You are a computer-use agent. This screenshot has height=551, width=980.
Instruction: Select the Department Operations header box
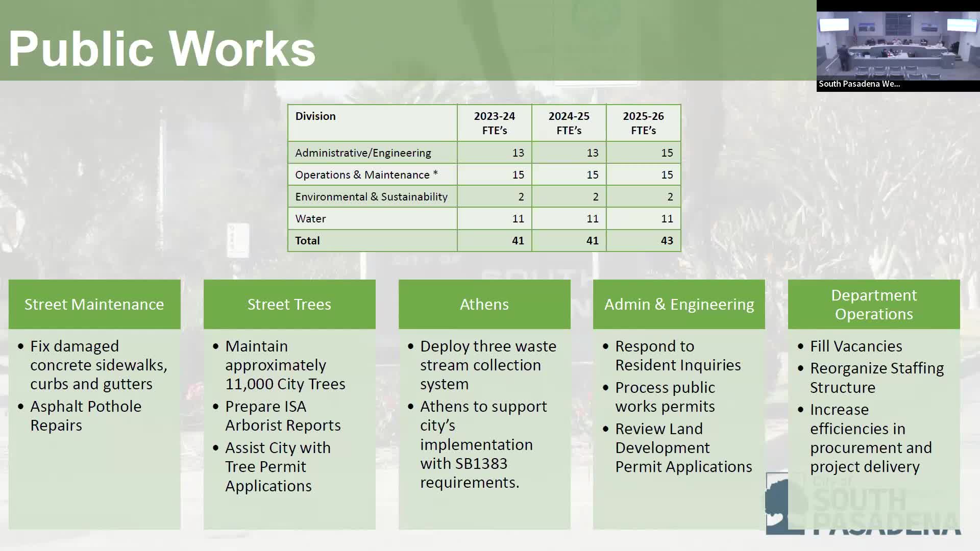coord(874,305)
